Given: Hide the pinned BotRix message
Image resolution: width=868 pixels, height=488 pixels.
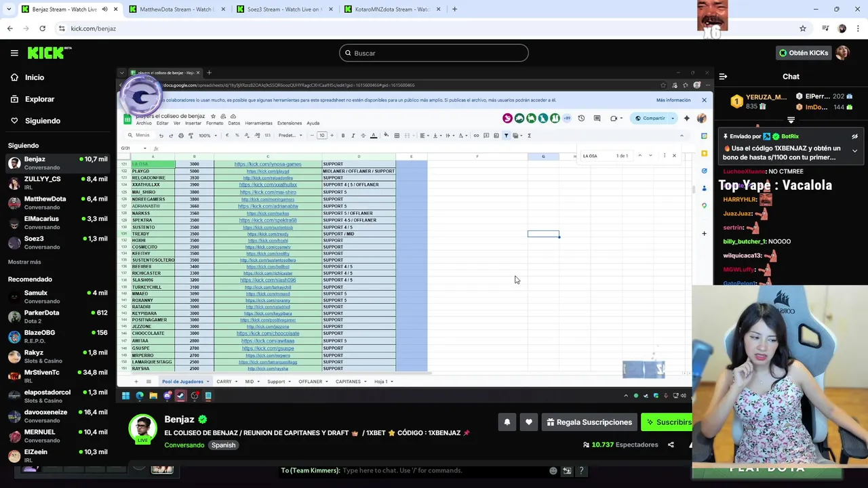Looking at the screenshot, I should pos(854,136).
